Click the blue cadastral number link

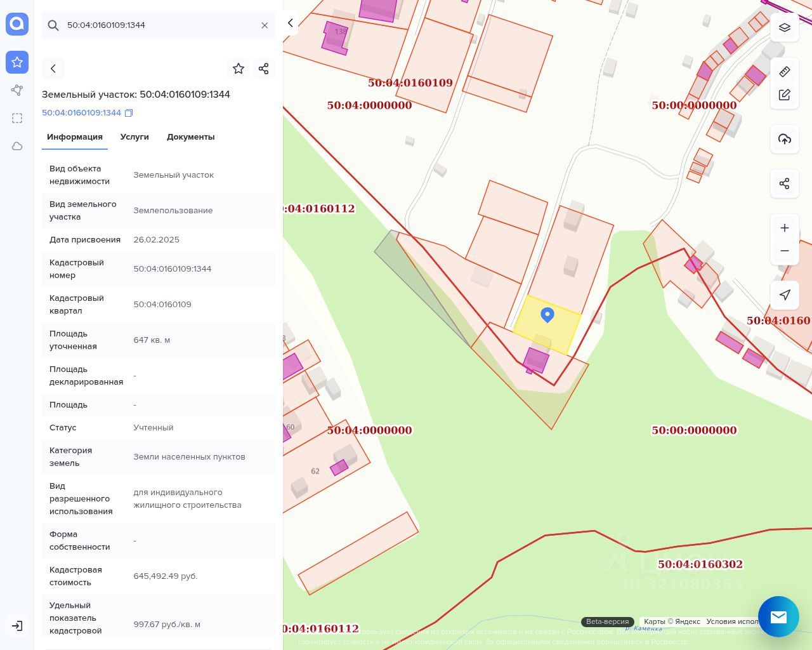point(81,113)
